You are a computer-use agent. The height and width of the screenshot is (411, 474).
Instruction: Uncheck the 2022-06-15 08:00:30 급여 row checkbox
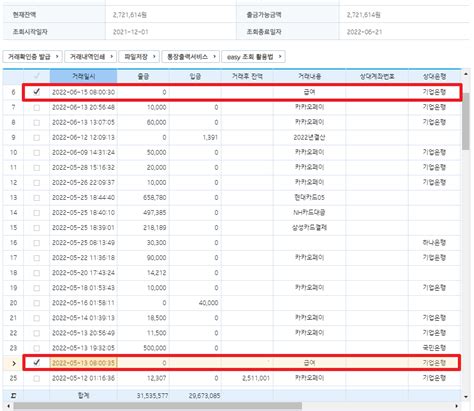[37, 92]
